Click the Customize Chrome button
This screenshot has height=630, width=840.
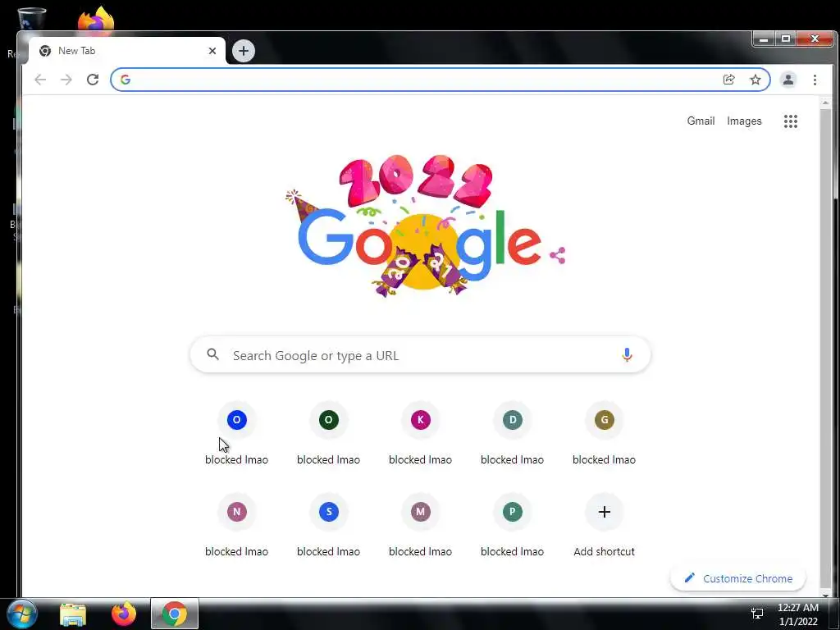coord(738,578)
